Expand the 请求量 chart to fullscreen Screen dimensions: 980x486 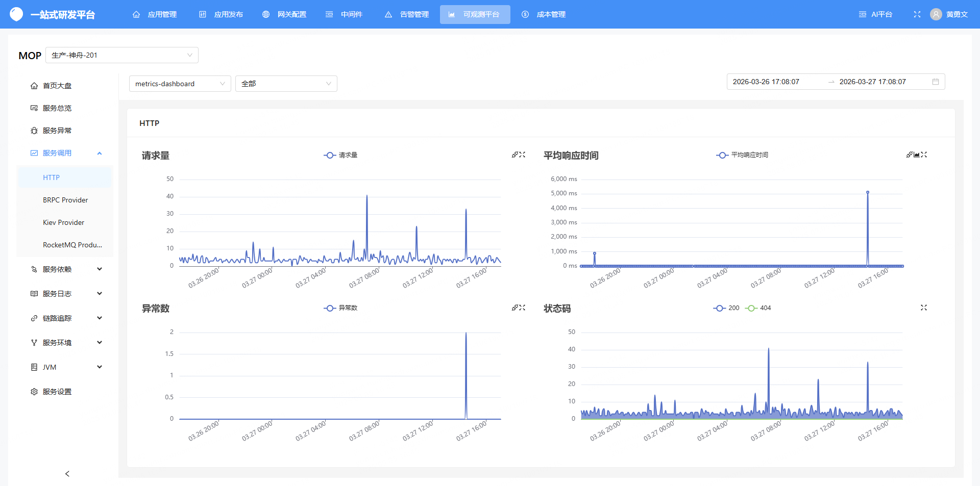click(x=522, y=155)
